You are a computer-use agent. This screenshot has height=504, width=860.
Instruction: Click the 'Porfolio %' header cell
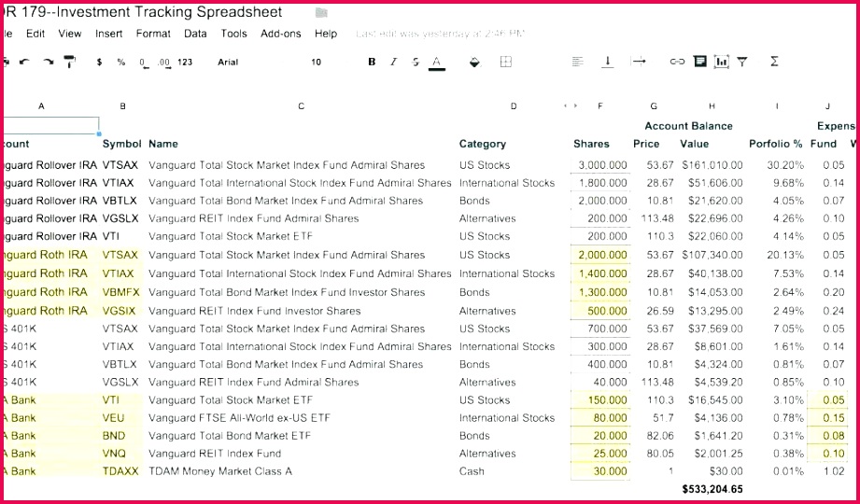pyautogui.click(x=776, y=144)
